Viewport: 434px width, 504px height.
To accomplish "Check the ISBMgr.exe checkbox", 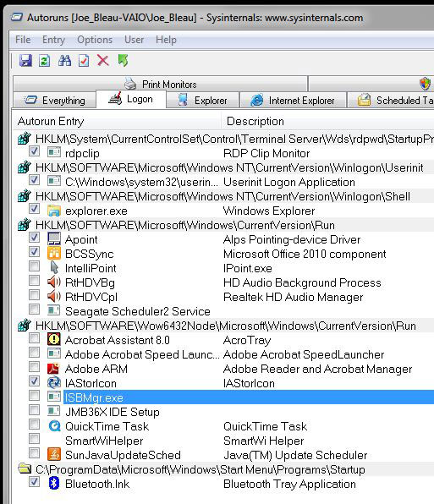I will point(34,396).
